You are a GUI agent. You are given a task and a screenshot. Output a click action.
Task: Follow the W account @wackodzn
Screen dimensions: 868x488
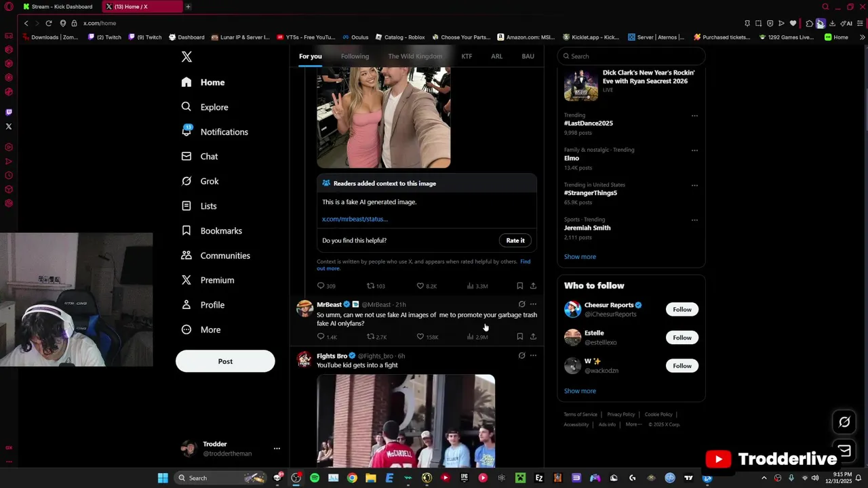[x=682, y=366]
